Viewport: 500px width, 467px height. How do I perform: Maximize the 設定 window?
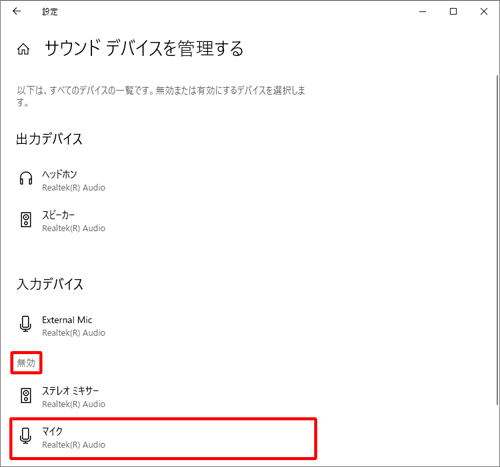click(x=453, y=12)
